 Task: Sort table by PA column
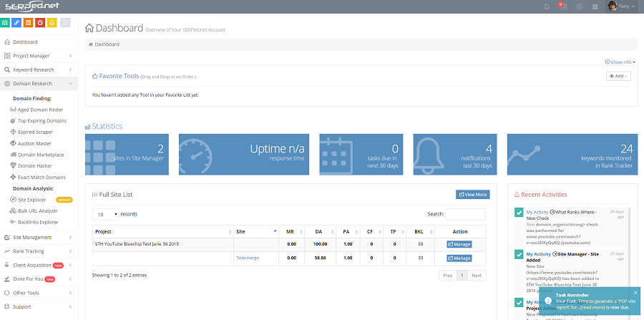pos(348,232)
